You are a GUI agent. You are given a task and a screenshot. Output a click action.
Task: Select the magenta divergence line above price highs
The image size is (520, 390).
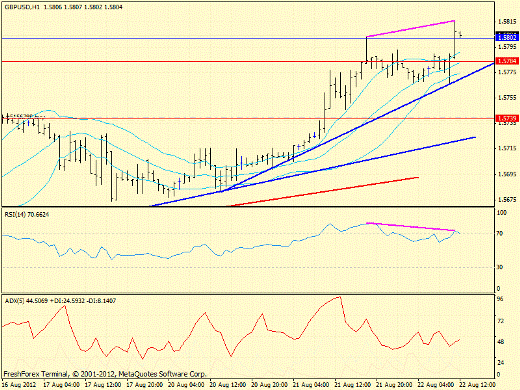point(411,29)
